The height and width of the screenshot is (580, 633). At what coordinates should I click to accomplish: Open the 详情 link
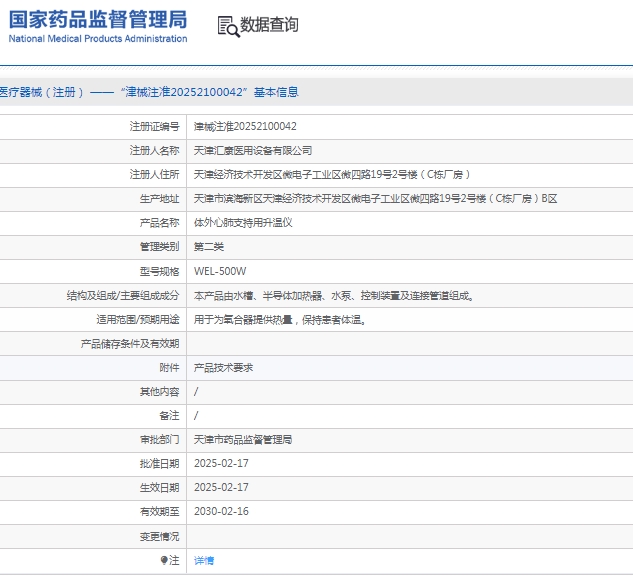click(204, 560)
